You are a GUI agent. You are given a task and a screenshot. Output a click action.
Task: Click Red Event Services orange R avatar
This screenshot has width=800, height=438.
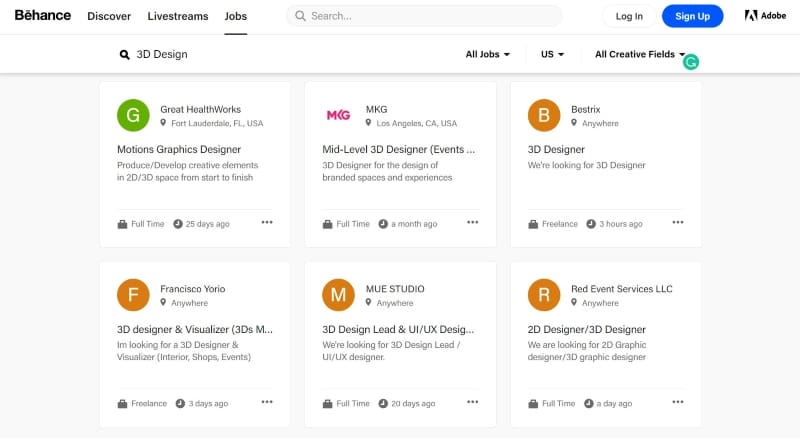(544, 295)
